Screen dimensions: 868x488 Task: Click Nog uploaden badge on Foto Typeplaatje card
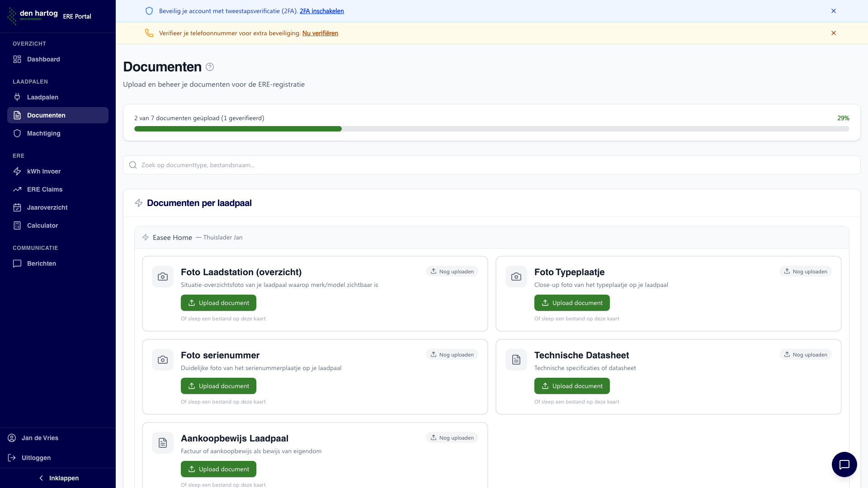[806, 272]
